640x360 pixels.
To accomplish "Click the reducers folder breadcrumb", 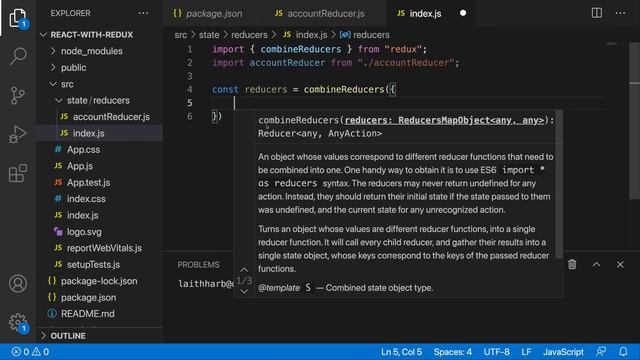I will pyautogui.click(x=249, y=35).
